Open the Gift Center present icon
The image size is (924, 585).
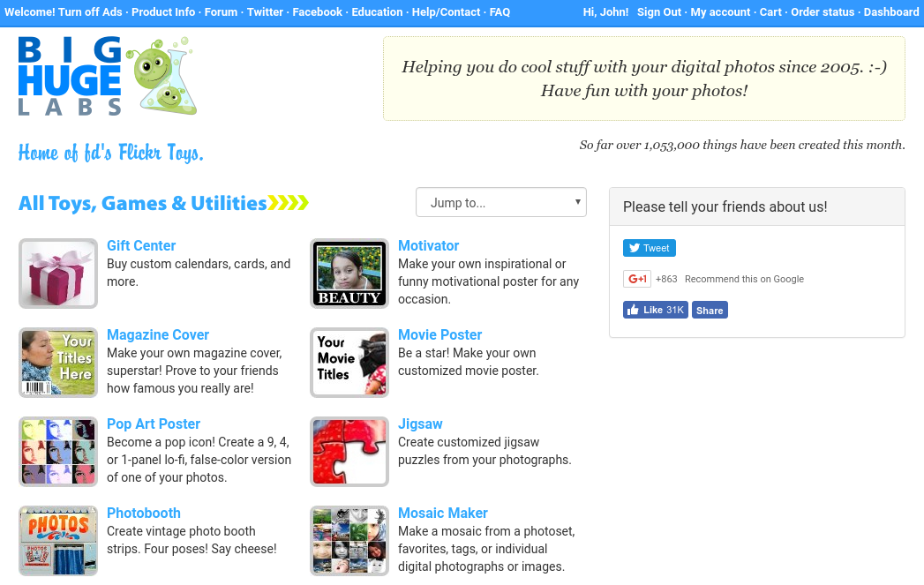click(x=58, y=274)
